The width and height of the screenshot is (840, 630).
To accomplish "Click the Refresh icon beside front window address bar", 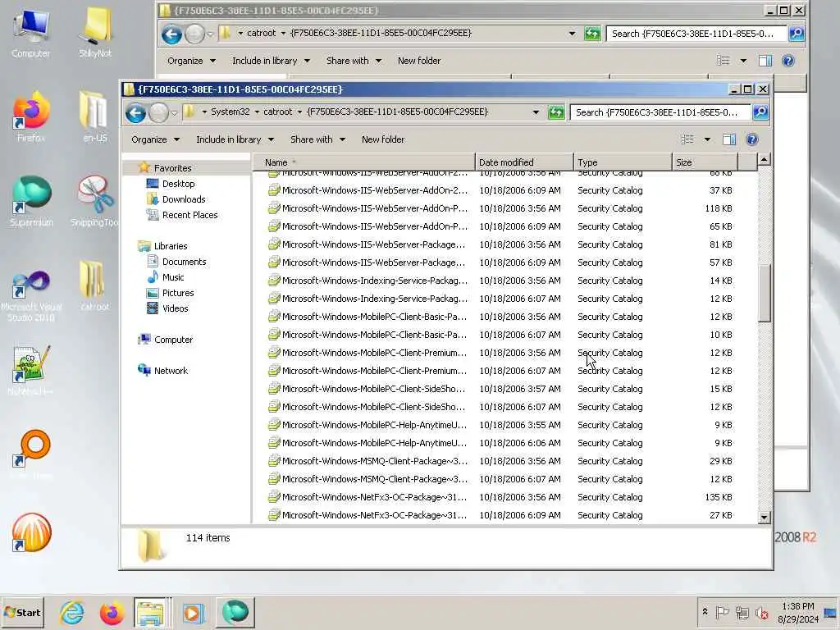I will [x=556, y=112].
